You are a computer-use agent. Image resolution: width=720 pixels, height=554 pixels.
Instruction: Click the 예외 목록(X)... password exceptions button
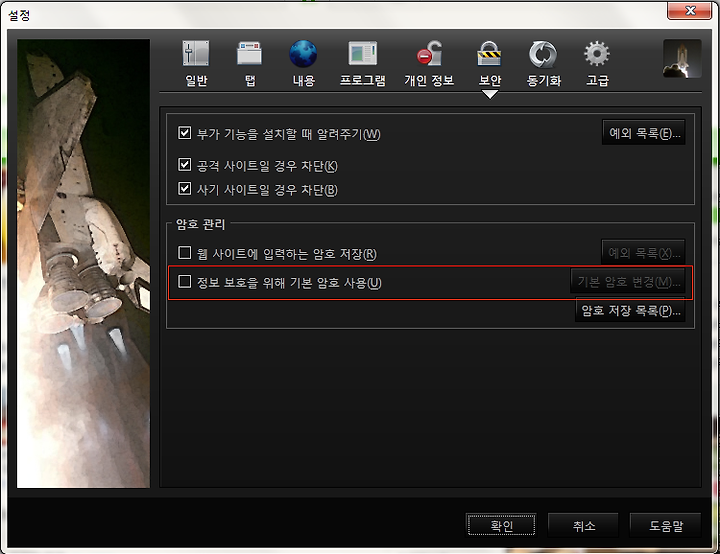643,253
